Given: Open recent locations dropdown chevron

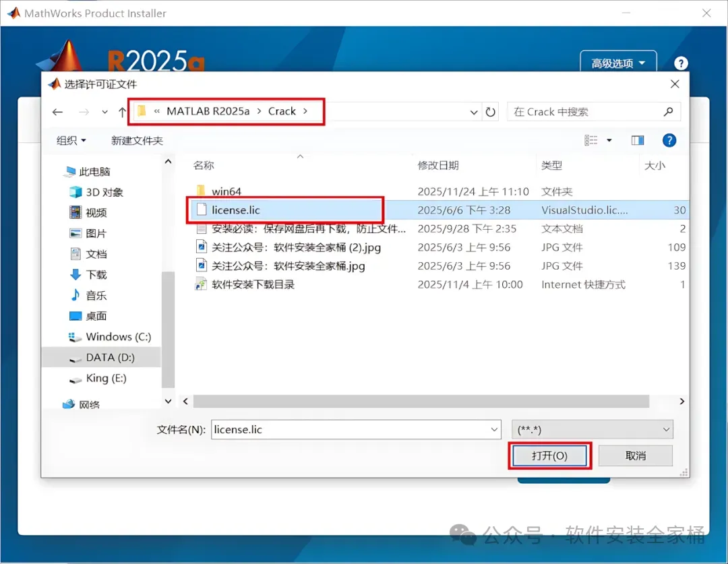Looking at the screenshot, I should (105, 112).
